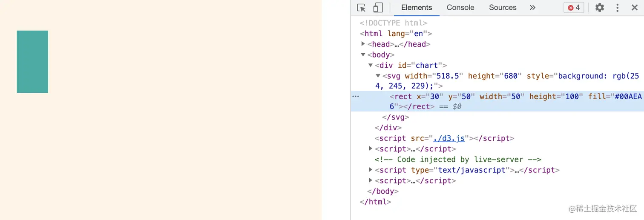Click the fill attribute value #00AEA6
644x220 pixels.
pyautogui.click(x=515, y=101)
